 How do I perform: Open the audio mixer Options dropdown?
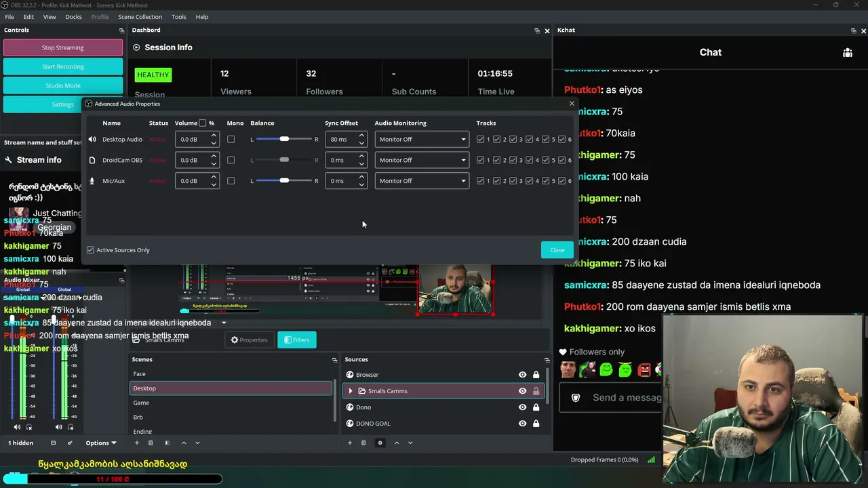click(x=101, y=443)
